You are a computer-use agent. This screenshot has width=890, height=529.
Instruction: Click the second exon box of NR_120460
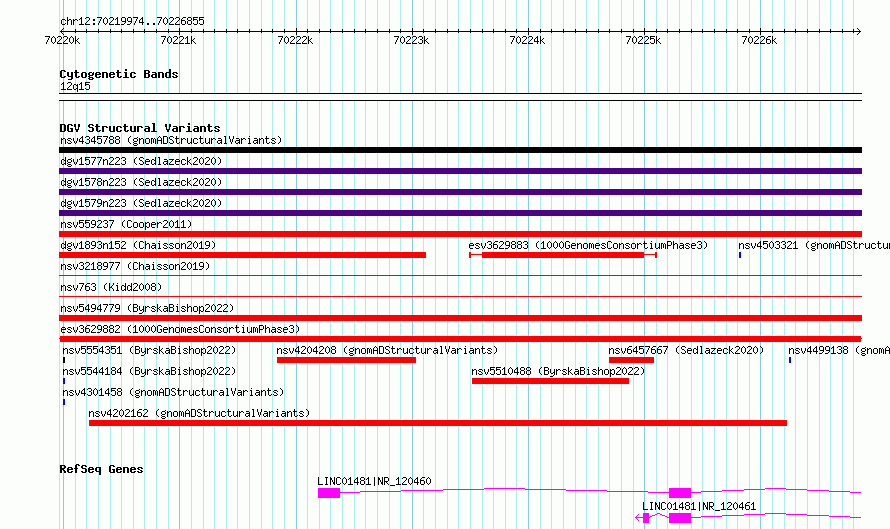680,493
